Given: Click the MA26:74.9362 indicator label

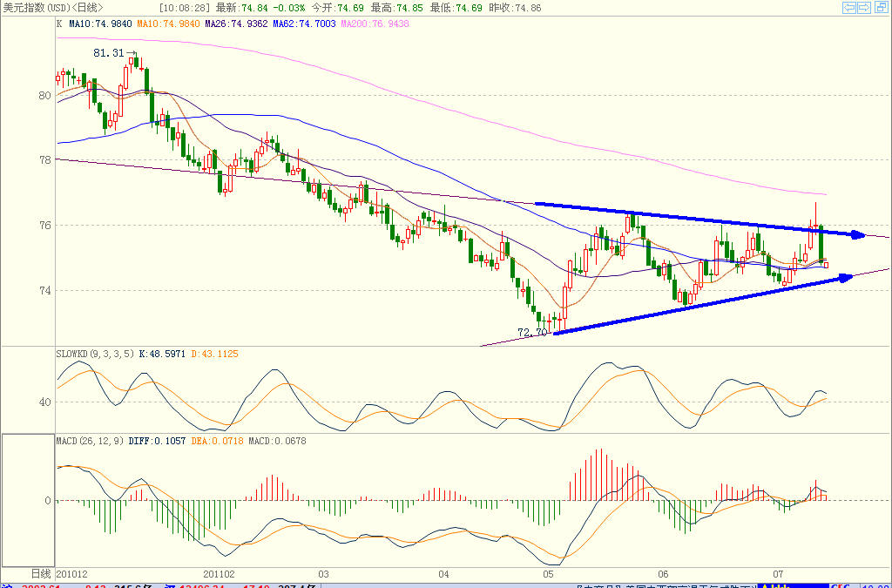Looking at the screenshot, I should click(237, 24).
